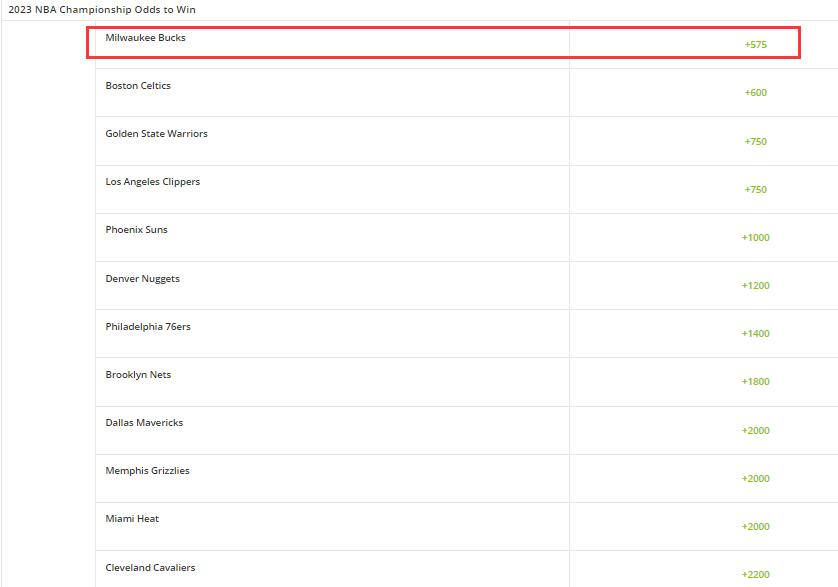Select the Miami Heat team name

132,519
